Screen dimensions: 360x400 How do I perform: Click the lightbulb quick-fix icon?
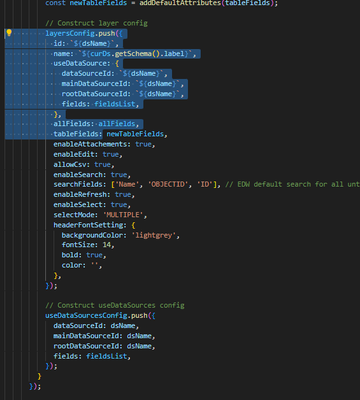click(9, 33)
